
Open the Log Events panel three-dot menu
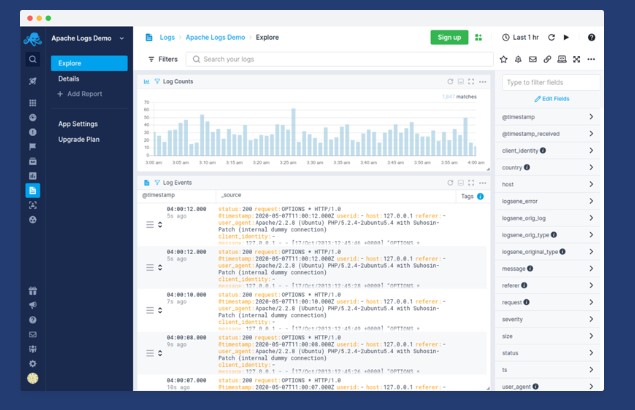tap(483, 183)
